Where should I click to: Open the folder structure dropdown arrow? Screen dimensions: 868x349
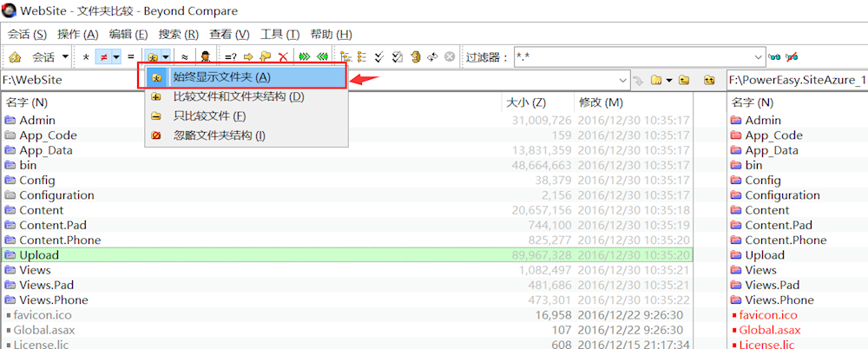tap(165, 56)
